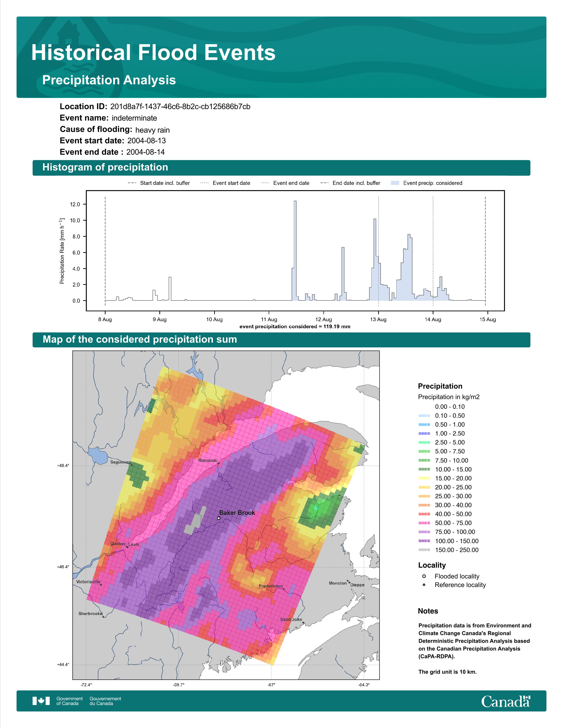This screenshot has height=728, width=563.
Task: Click the Event end date legend entry
Action: tap(285, 183)
